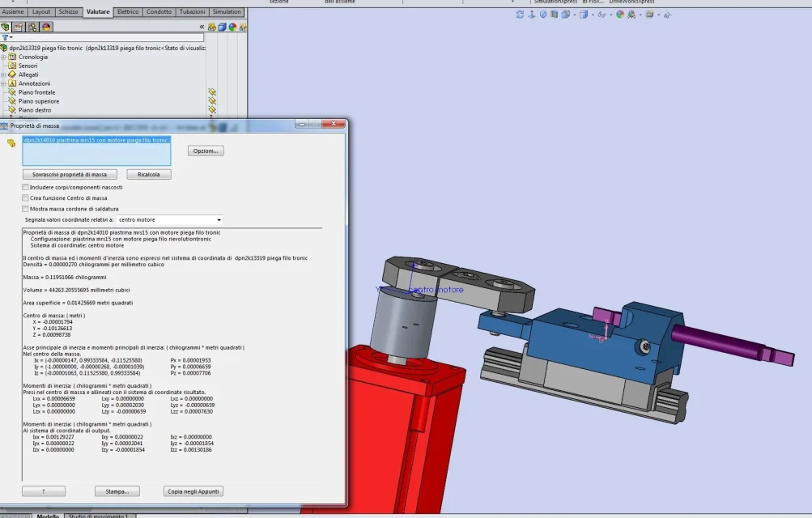The width and height of the screenshot is (812, 518).
Task: Open the PropertyManager tab icon
Action: coord(18,27)
